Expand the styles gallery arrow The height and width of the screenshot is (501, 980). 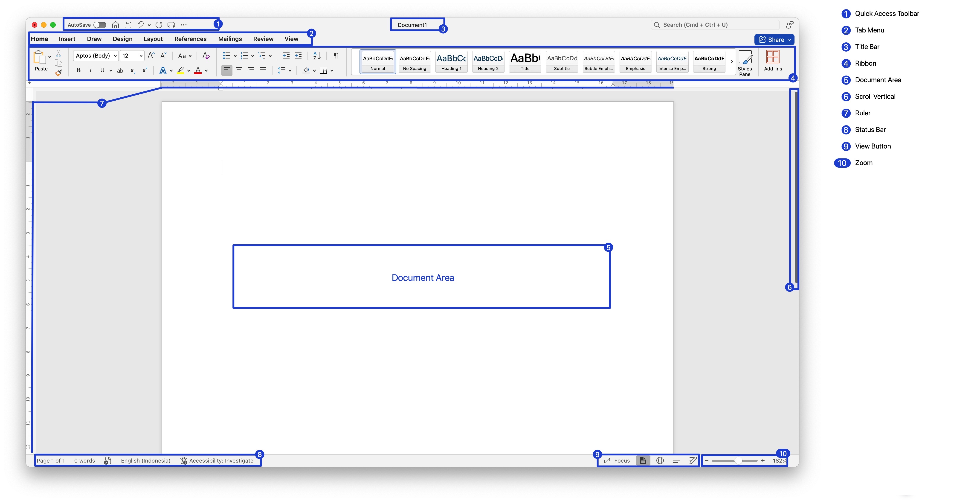point(732,62)
